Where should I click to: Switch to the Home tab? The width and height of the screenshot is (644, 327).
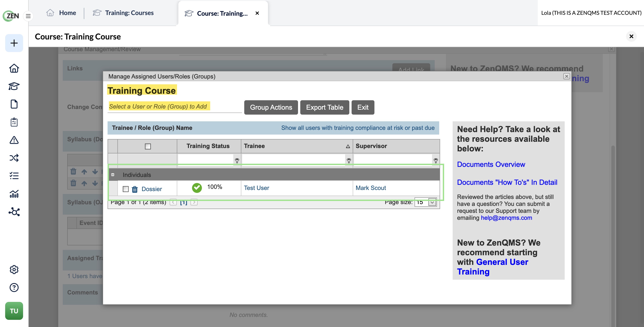click(61, 13)
